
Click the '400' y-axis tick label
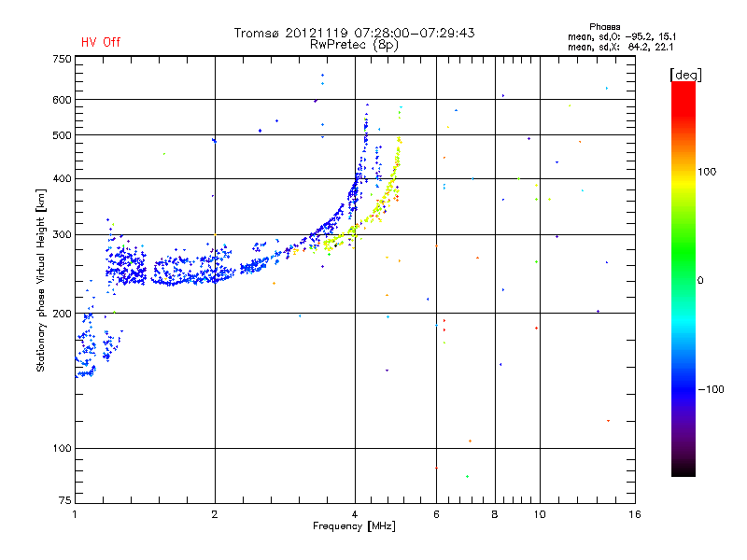tap(62, 179)
